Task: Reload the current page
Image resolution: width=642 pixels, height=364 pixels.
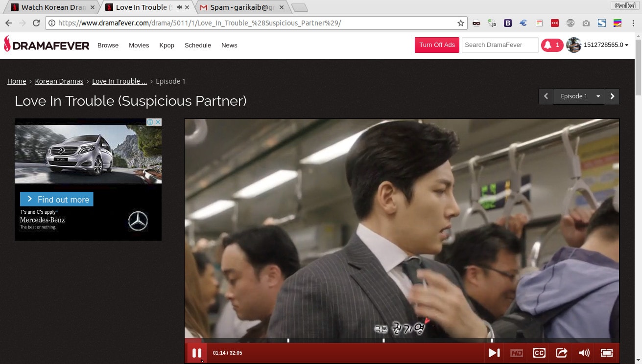Action: tap(36, 23)
